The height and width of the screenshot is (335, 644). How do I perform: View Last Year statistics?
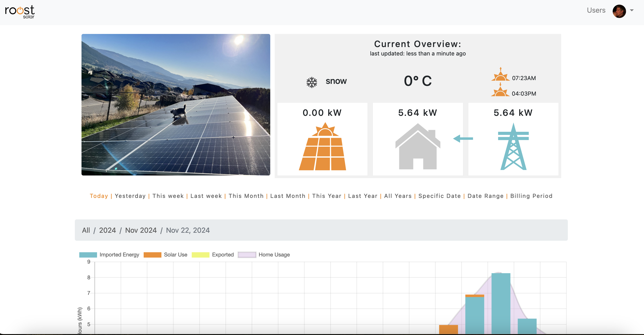tap(363, 196)
